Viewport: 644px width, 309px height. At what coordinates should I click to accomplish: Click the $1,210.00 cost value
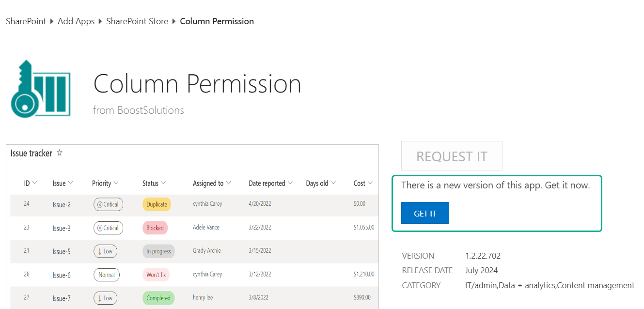coord(364,274)
